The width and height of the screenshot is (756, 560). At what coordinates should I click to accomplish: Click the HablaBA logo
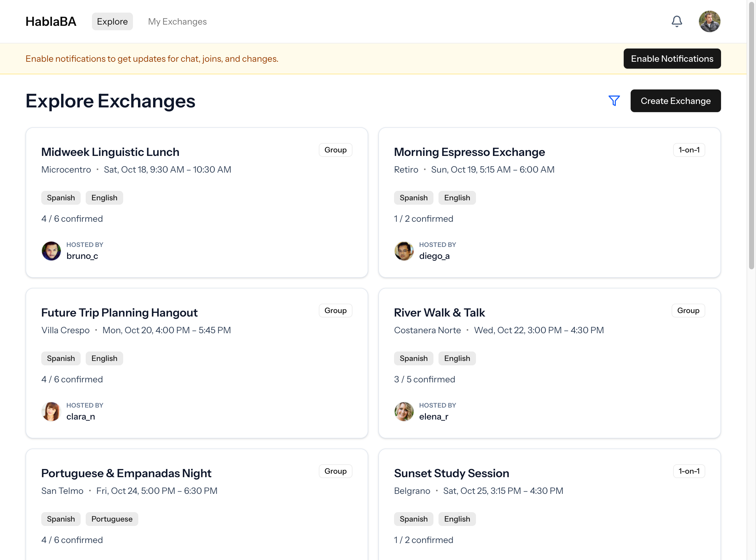(x=51, y=21)
